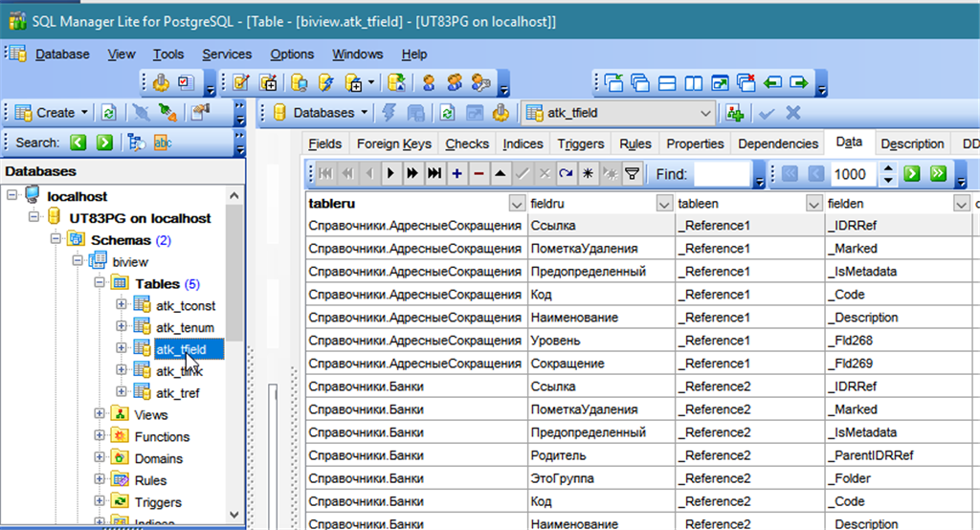Switch to the Indices tab

coord(523,144)
